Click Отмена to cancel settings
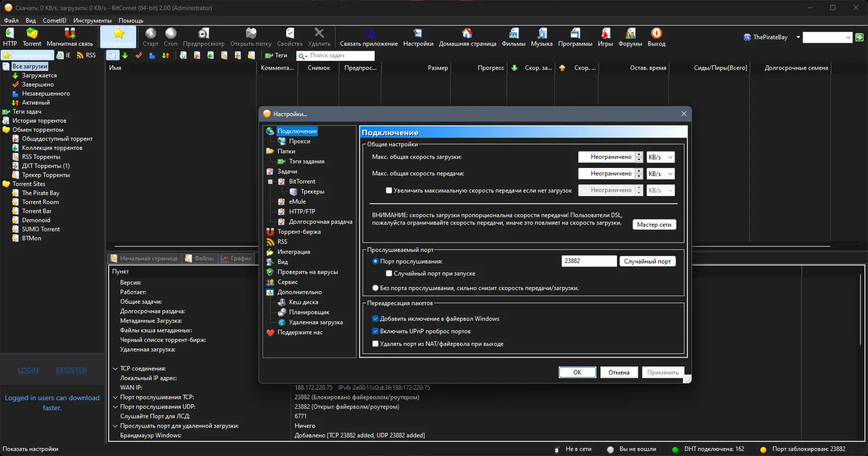This screenshot has height=456, width=868. click(x=619, y=373)
